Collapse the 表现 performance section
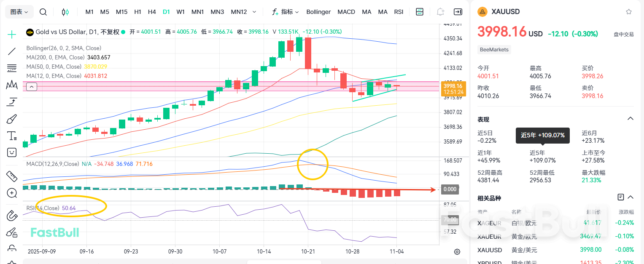 [630, 118]
